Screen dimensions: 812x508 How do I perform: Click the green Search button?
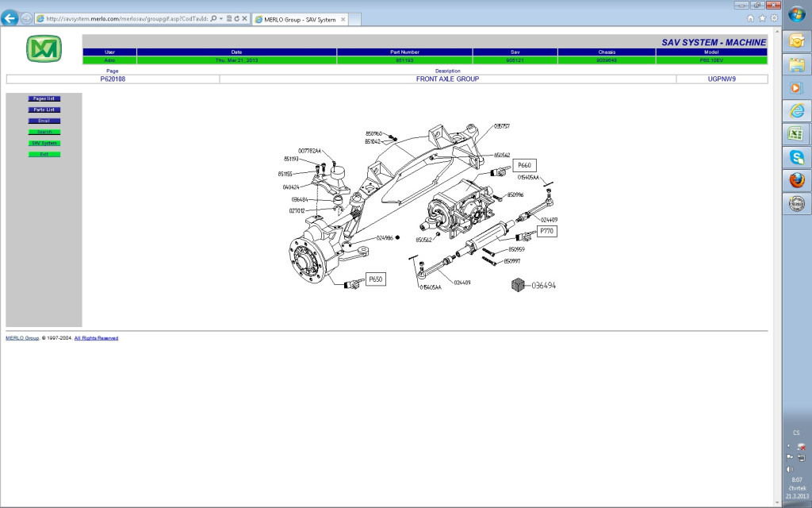(x=44, y=133)
